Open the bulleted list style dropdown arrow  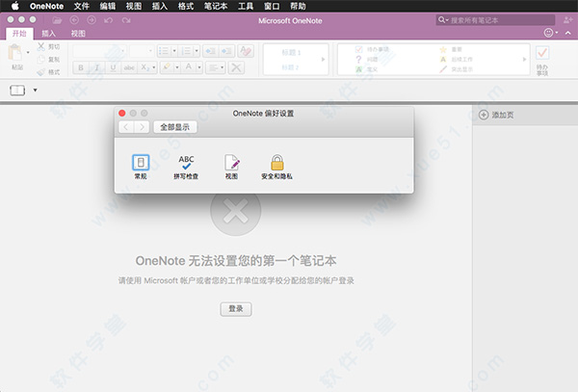[x=174, y=51]
